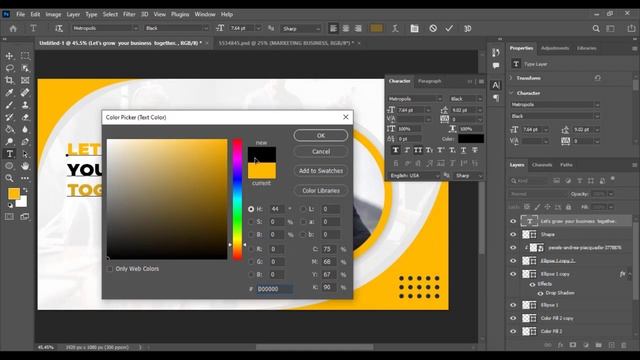Click the foreground color swatch in toolbar
Screen dimensions: 640x360
[x=14, y=193]
